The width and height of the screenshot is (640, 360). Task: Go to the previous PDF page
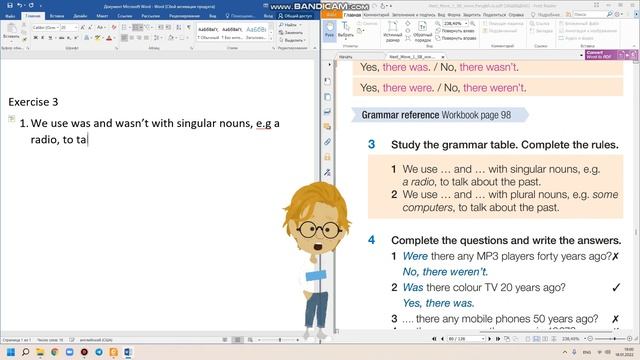(442, 339)
